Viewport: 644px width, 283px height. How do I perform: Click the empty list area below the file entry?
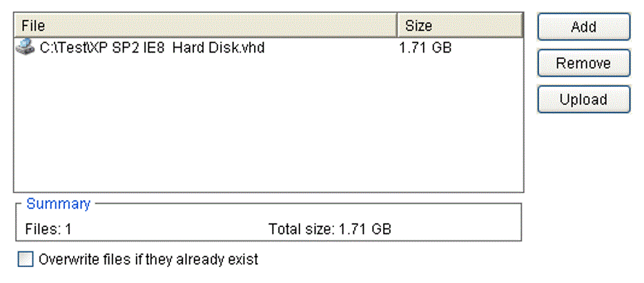[207, 124]
